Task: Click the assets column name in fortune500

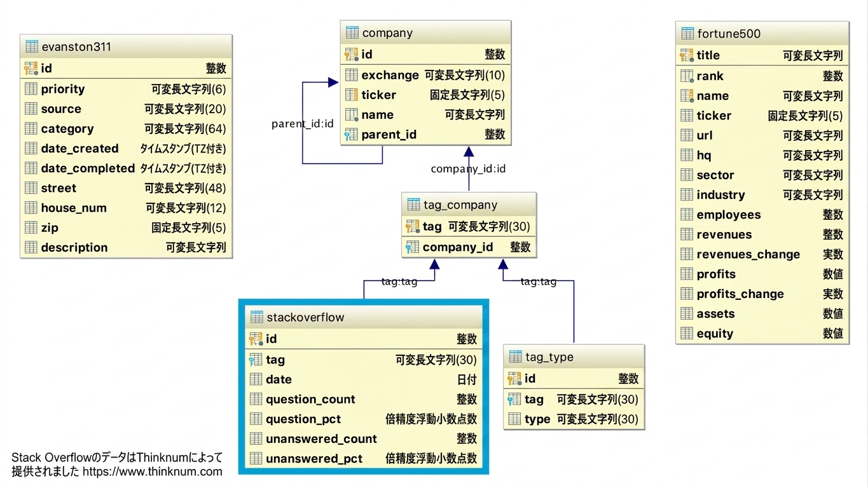Action: [715, 314]
